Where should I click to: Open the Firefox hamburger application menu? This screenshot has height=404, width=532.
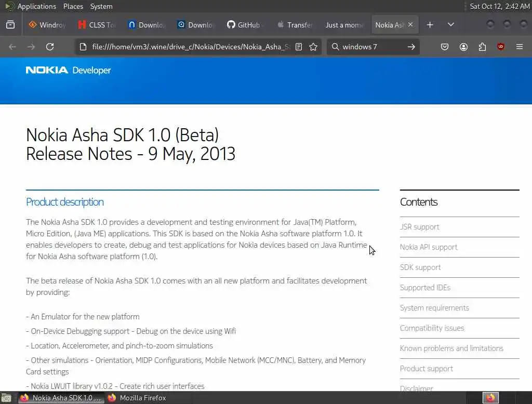click(x=520, y=47)
